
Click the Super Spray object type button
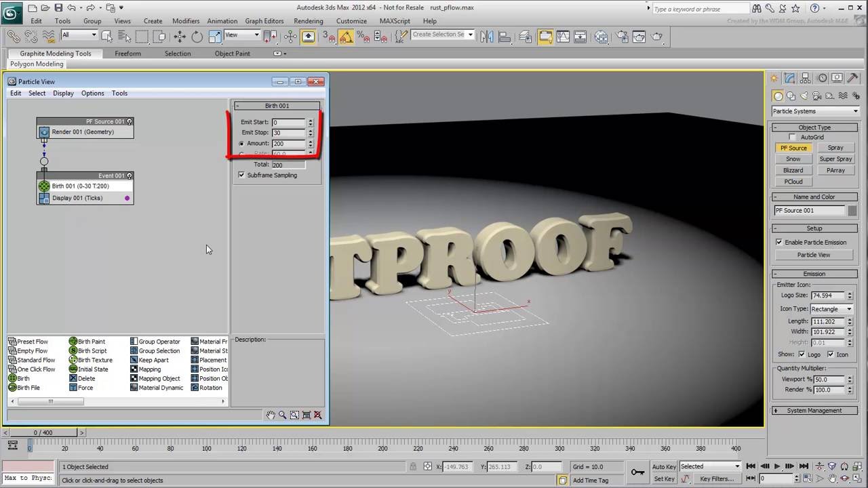(x=835, y=159)
